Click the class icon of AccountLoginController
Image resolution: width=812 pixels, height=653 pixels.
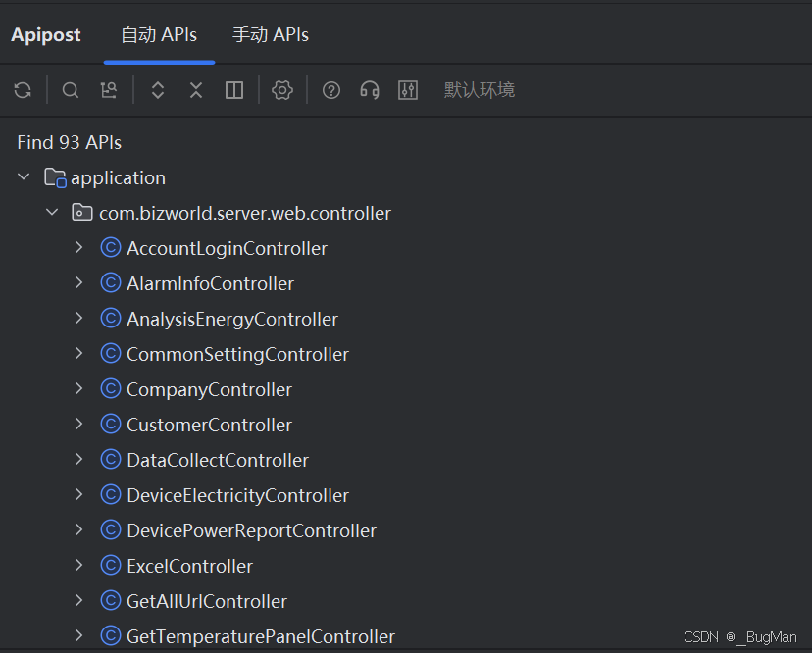[x=110, y=247]
